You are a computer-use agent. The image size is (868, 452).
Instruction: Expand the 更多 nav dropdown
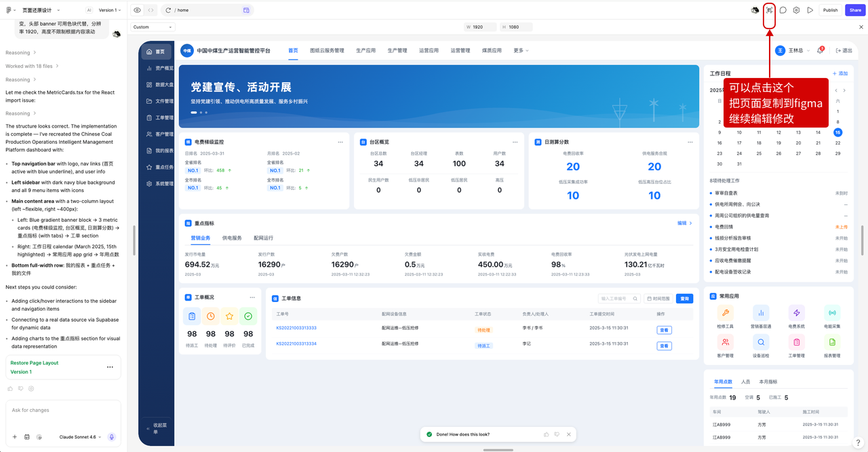[521, 50]
